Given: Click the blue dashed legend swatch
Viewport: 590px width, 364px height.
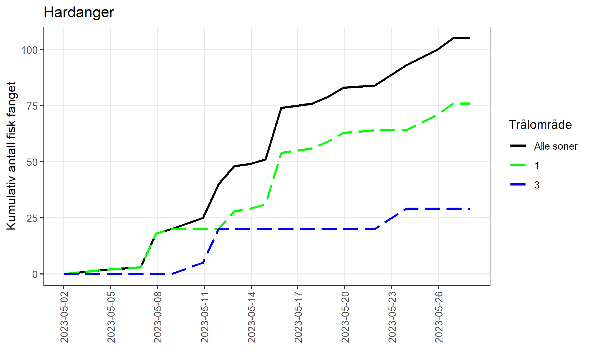Looking at the screenshot, I should 518,184.
